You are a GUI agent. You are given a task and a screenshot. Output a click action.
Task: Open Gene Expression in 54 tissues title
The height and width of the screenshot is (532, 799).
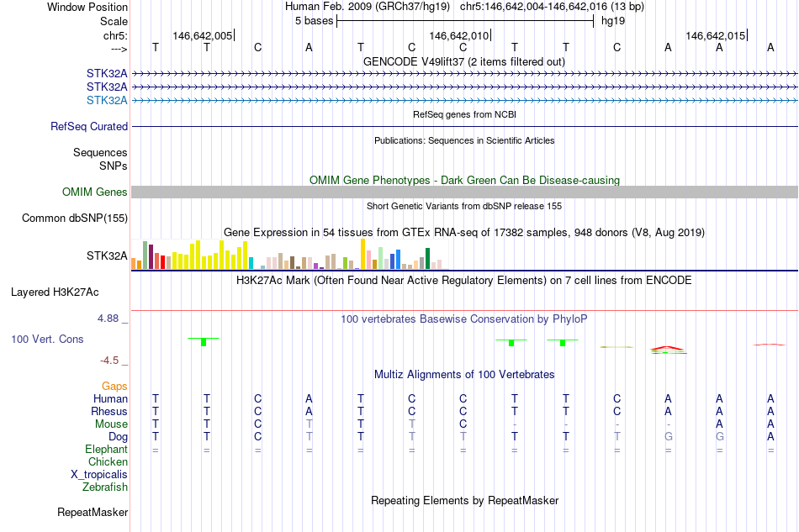point(464,233)
